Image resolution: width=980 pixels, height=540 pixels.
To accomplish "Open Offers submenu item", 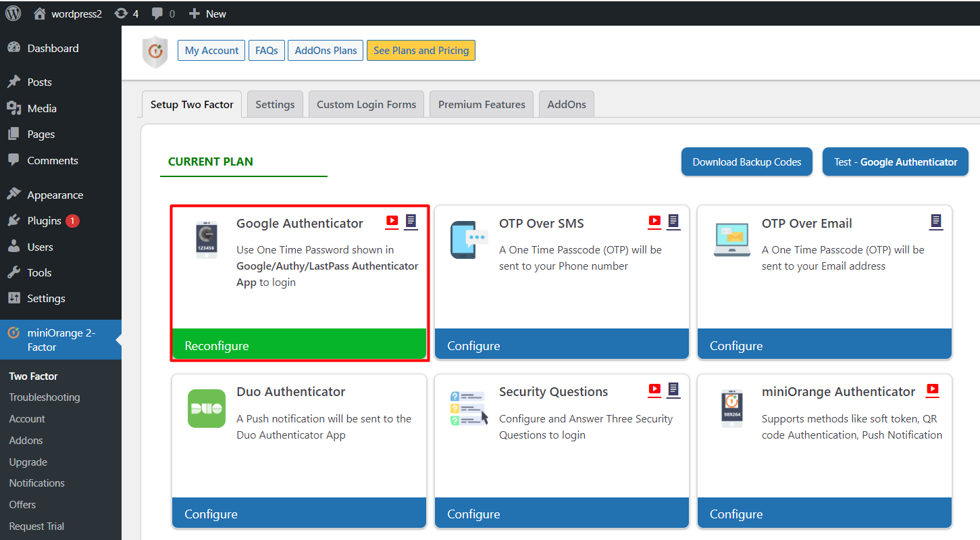I will (22, 505).
